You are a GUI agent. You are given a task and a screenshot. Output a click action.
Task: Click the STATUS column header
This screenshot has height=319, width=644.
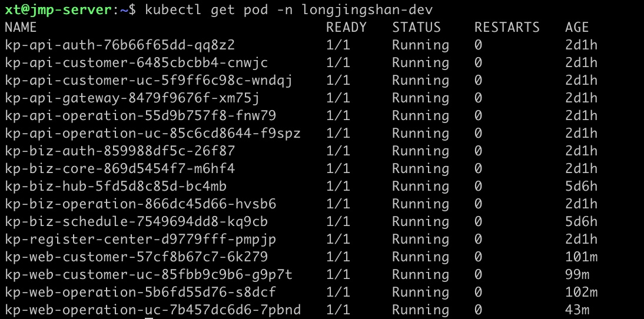coord(416,28)
